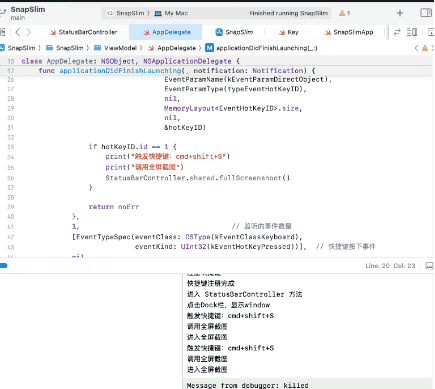The image size is (435, 389).
Task: Click the EventTypeSpec(eventClass: line
Action: 187,237
